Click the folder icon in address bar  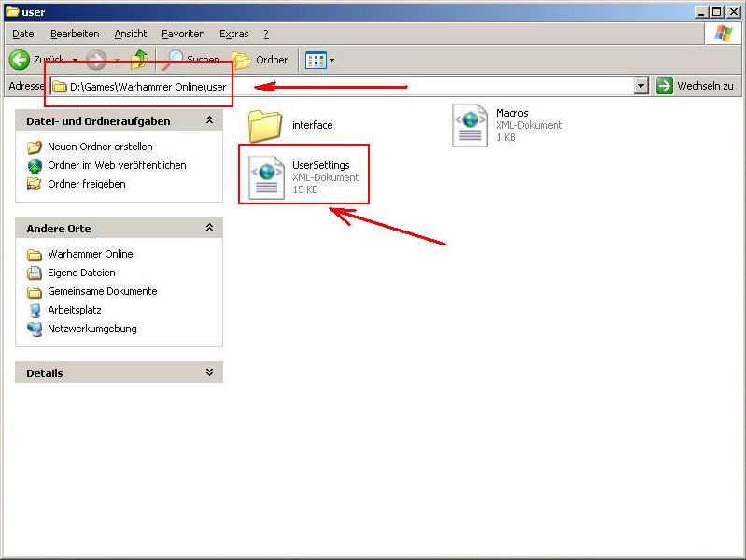[60, 87]
